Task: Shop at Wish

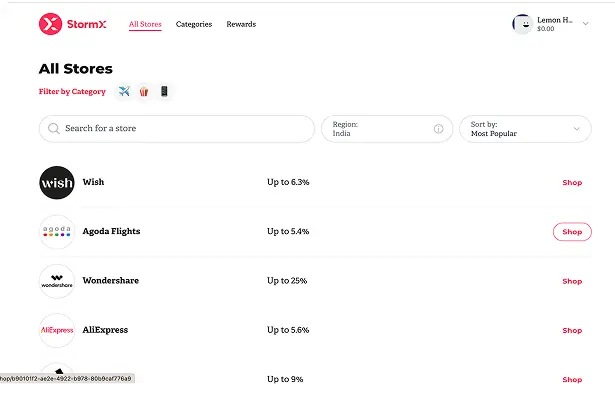Action: tap(572, 183)
